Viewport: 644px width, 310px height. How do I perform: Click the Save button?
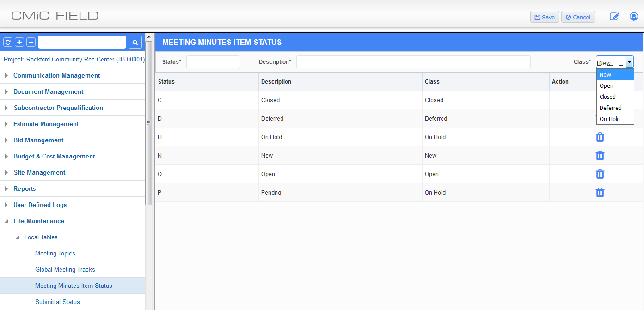click(545, 17)
